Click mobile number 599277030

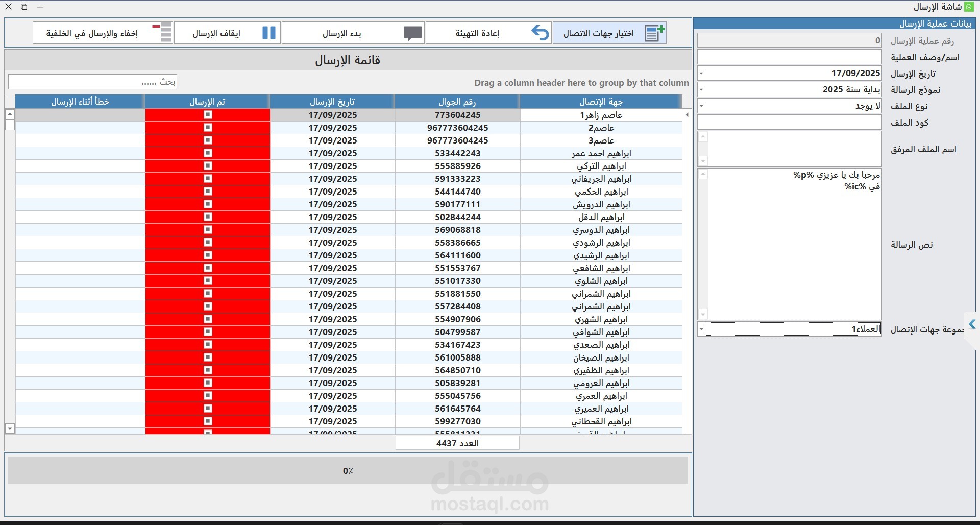458,421
